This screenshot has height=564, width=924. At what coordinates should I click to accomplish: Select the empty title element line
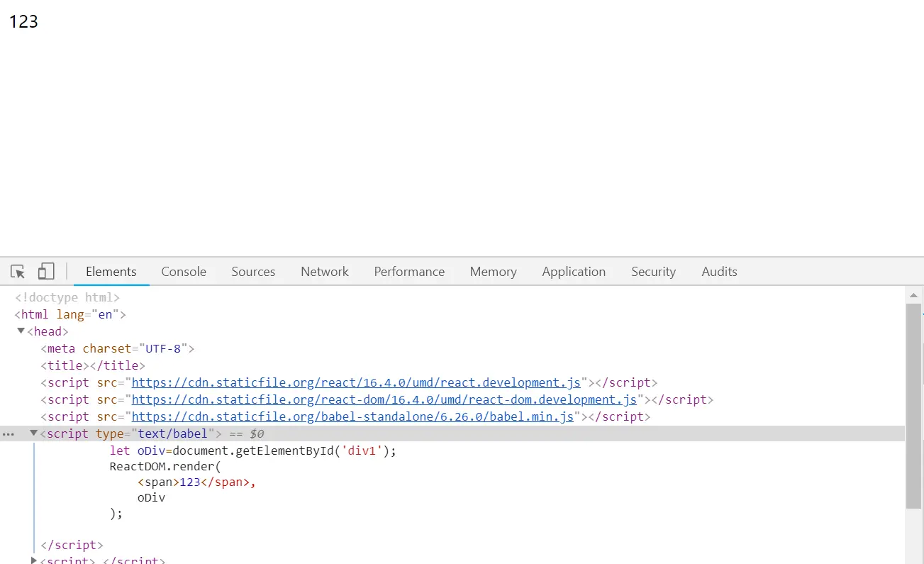(x=93, y=366)
